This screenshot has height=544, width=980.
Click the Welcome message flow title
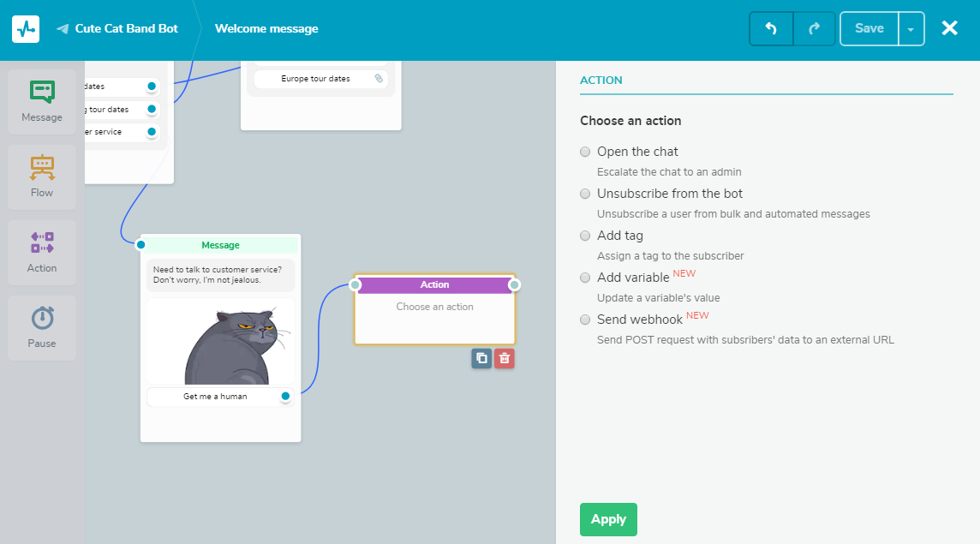pyautogui.click(x=266, y=29)
